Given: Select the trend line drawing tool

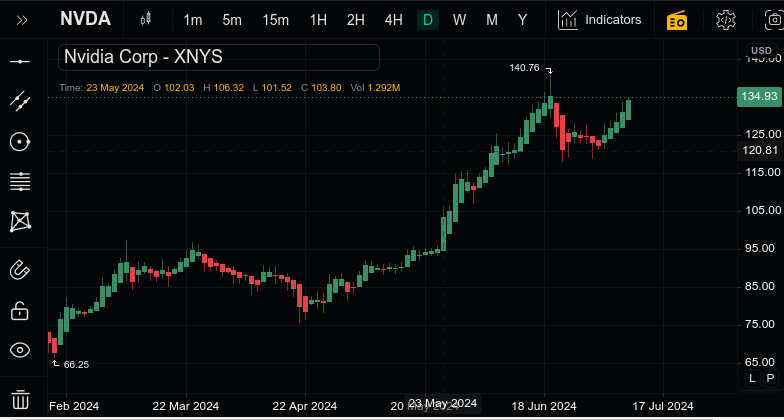Looking at the screenshot, I should [20, 102].
